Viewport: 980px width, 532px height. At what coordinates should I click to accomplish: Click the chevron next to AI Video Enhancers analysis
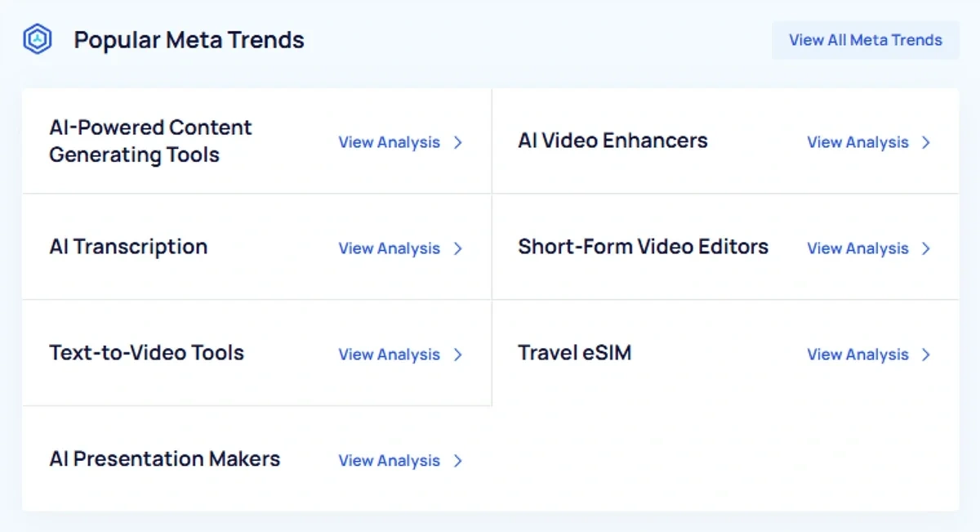click(x=926, y=142)
